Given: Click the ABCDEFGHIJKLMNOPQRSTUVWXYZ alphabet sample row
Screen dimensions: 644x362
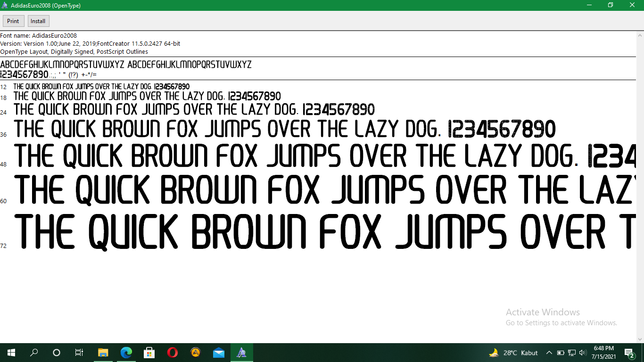Looking at the screenshot, I should [x=126, y=65].
